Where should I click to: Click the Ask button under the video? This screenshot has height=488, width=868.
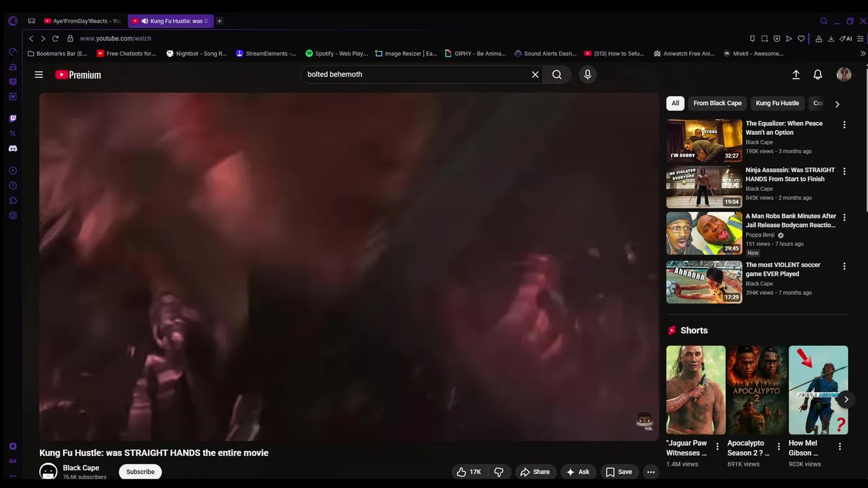click(577, 472)
